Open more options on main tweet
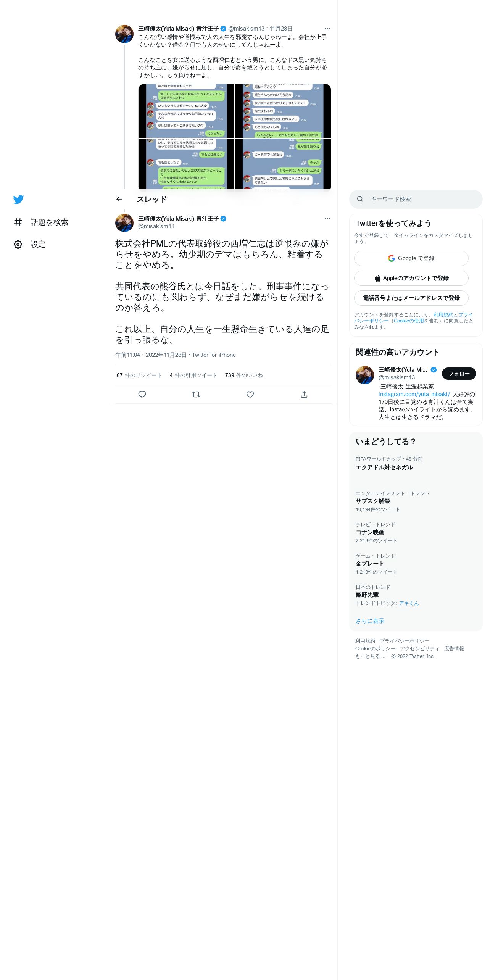Viewport: 490px width, 980px height. pyautogui.click(x=327, y=219)
